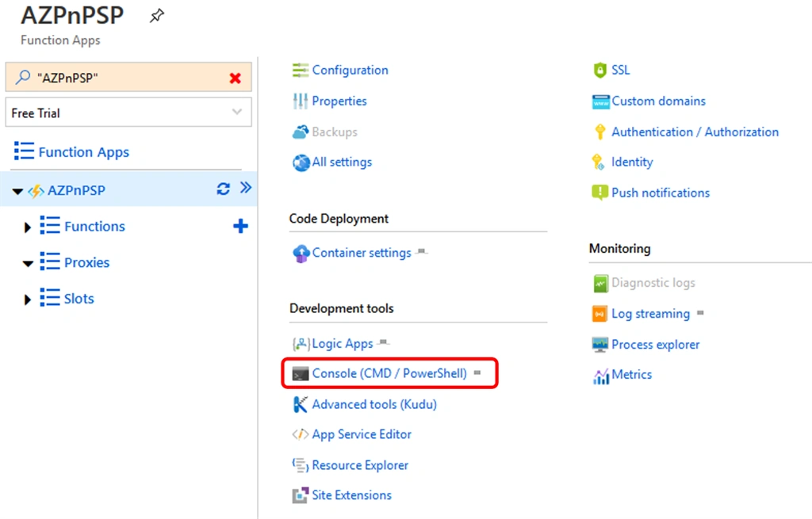The height and width of the screenshot is (519, 812).
Task: Click the Resource Explorer icon
Action: click(301, 465)
